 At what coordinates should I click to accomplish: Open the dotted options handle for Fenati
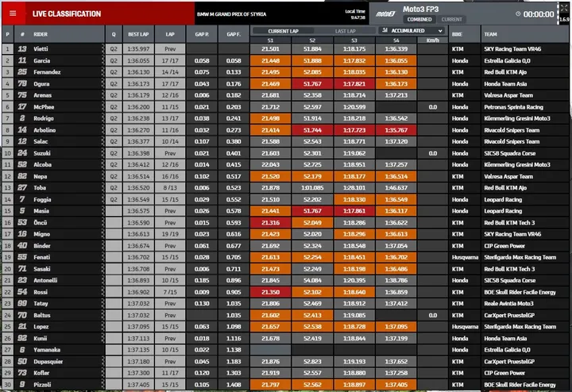[102, 257]
